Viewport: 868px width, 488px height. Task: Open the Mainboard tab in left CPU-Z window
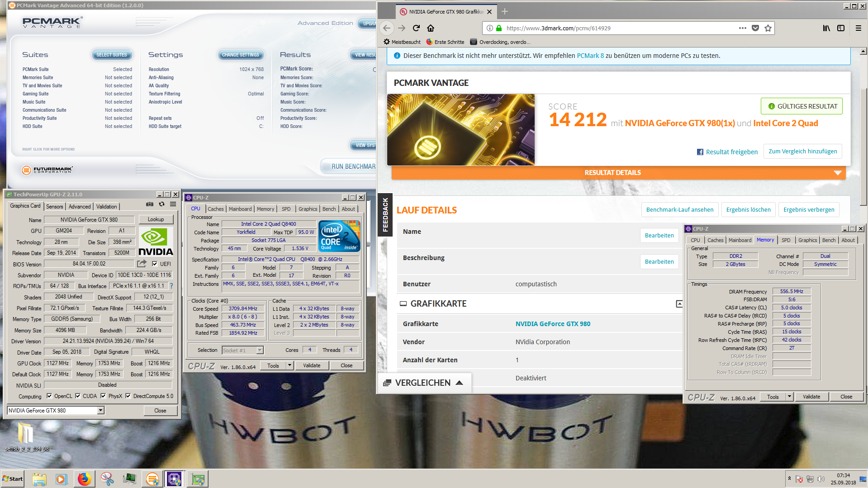(240, 209)
